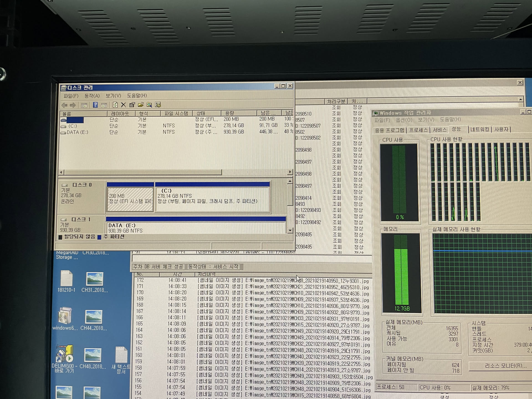The image size is (532, 399).
Task: Open the Properties toolbar icon in Disk Management
Action: tap(132, 105)
